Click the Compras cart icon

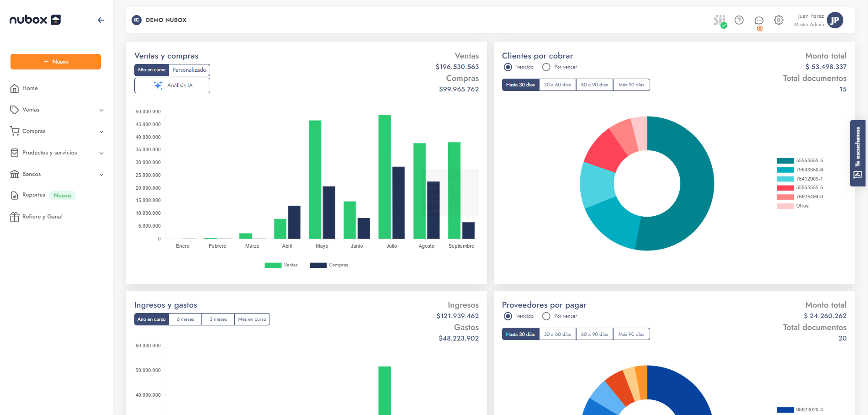tap(15, 131)
